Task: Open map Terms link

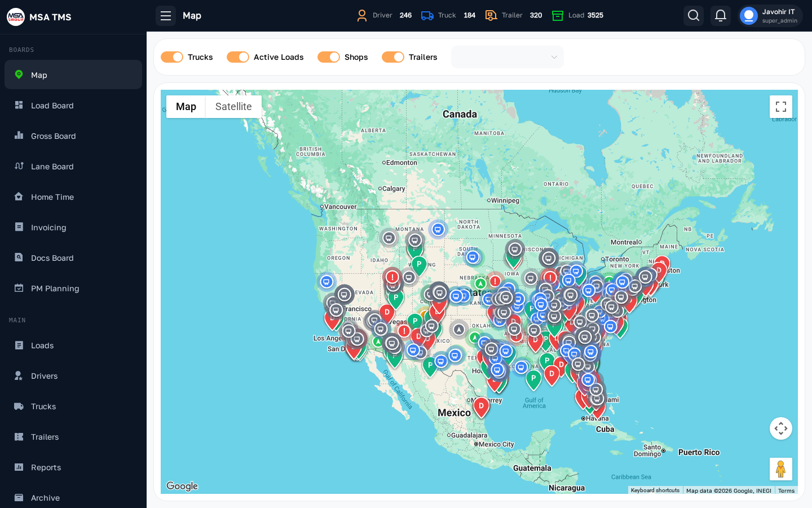Action: [786, 491]
